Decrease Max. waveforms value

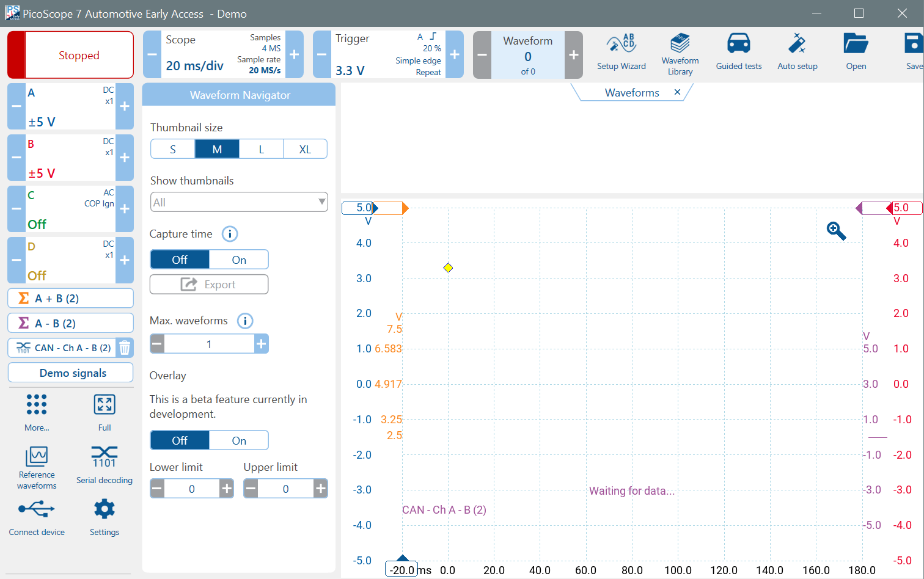[x=157, y=344]
